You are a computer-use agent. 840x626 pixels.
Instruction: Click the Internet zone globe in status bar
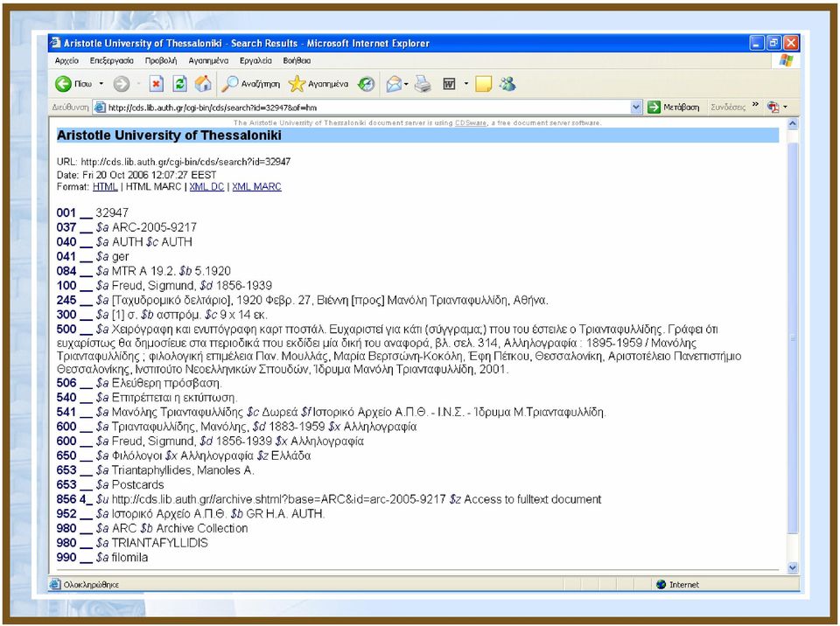point(661,584)
